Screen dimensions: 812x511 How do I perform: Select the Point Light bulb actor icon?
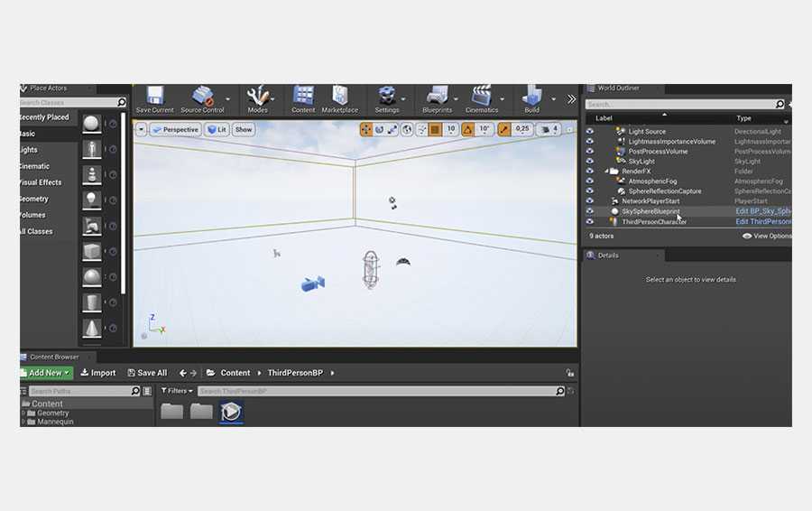92,200
